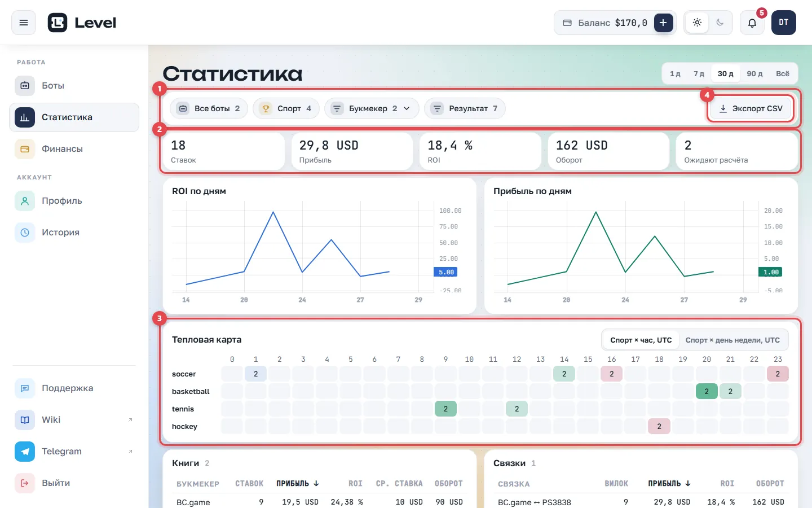
Task: Open the DT user avatar menu
Action: (x=784, y=23)
